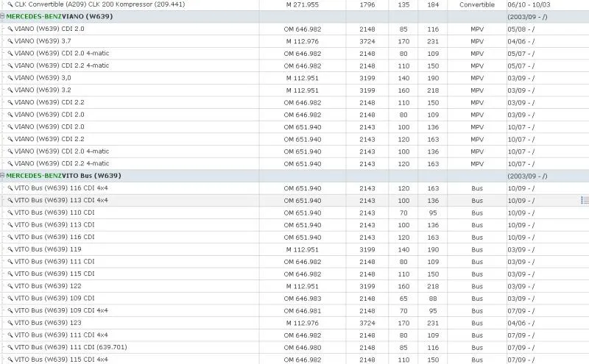This screenshot has height=364, width=589.
Task: Click 70 kW in VITO Bus 110 CDI row
Action: pos(403,213)
